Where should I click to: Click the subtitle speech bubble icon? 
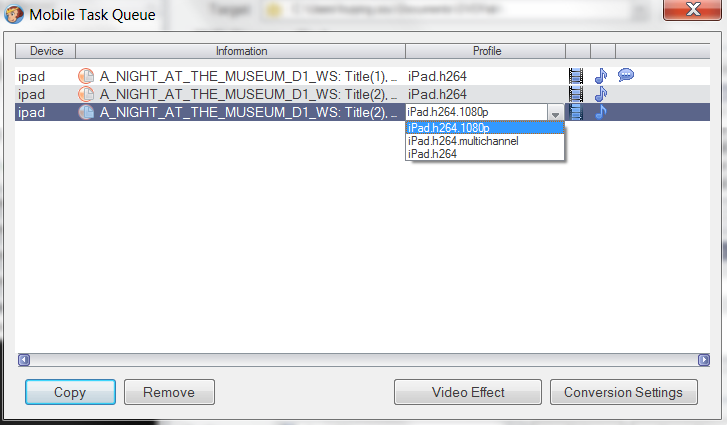626,75
